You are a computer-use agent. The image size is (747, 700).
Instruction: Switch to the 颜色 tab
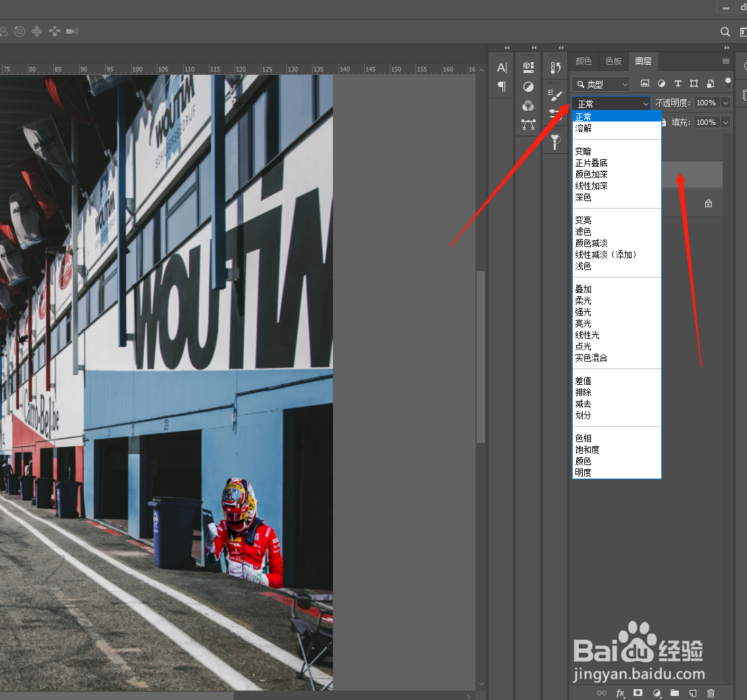584,61
